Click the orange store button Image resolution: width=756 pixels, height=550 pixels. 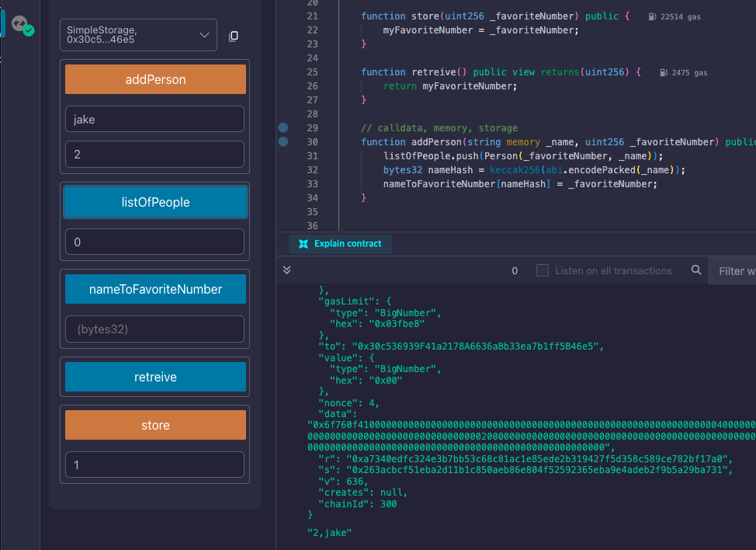click(x=155, y=425)
